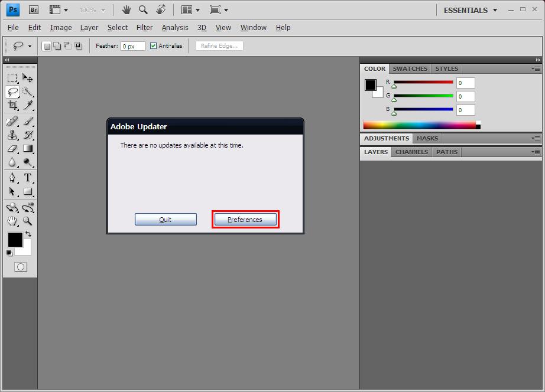Choose New selection mode
Viewport: 545px width, 392px height.
pyautogui.click(x=47, y=46)
